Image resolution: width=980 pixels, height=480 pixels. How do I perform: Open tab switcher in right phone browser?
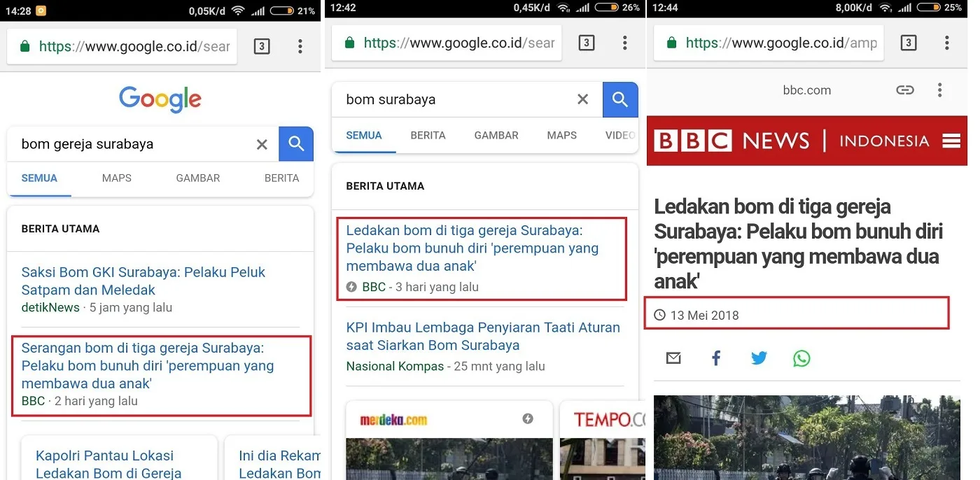[908, 43]
